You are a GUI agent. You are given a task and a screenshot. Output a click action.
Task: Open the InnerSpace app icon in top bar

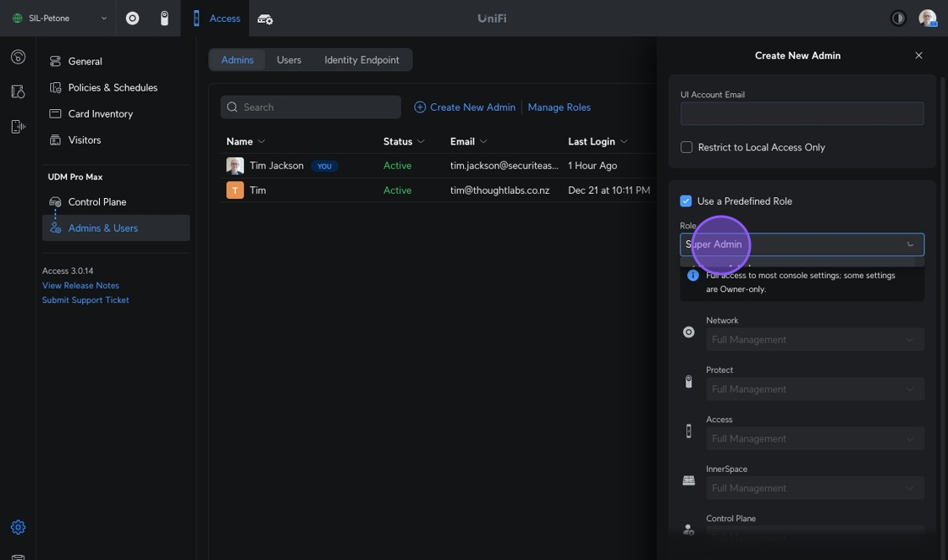265,19
